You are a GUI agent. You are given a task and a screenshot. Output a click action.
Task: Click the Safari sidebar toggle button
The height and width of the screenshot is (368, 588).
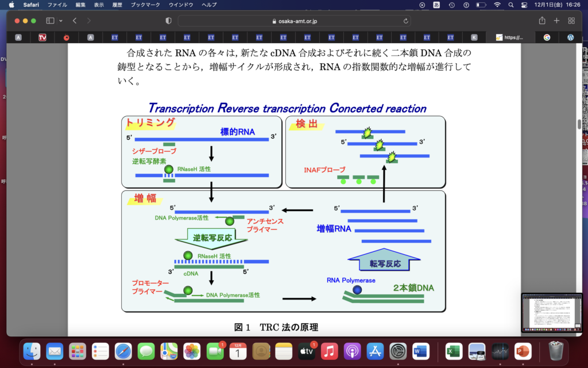(50, 21)
